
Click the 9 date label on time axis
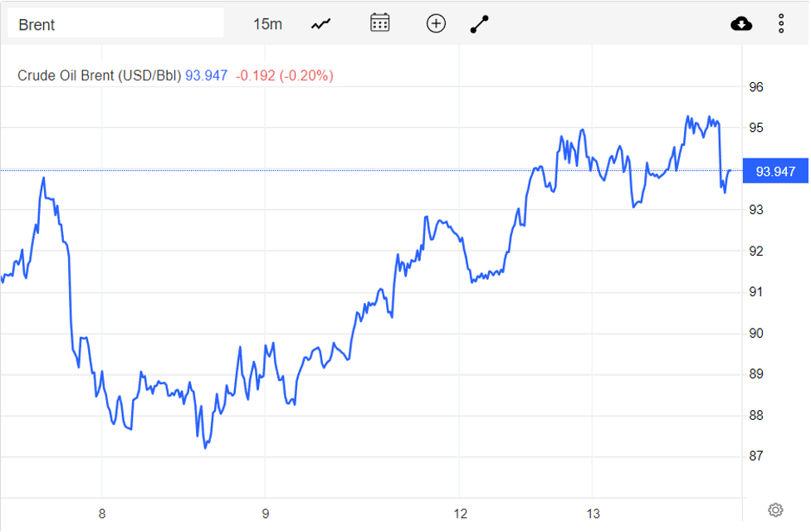coord(266,513)
